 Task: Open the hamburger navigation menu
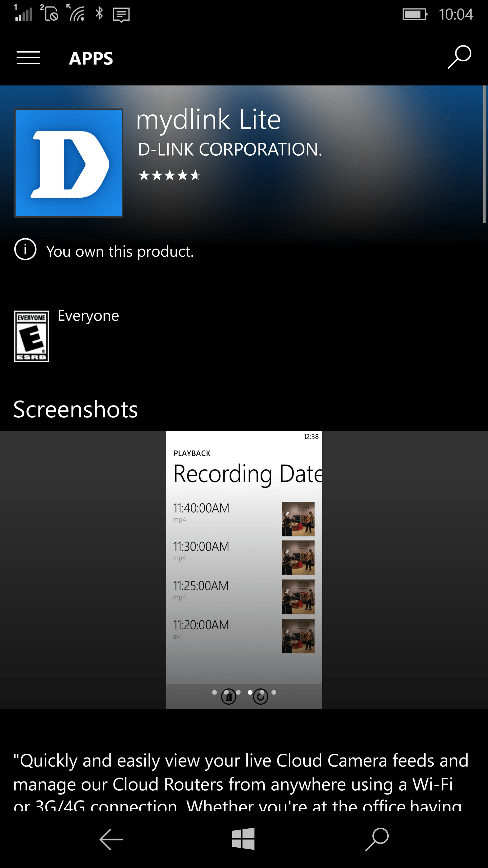click(x=28, y=58)
